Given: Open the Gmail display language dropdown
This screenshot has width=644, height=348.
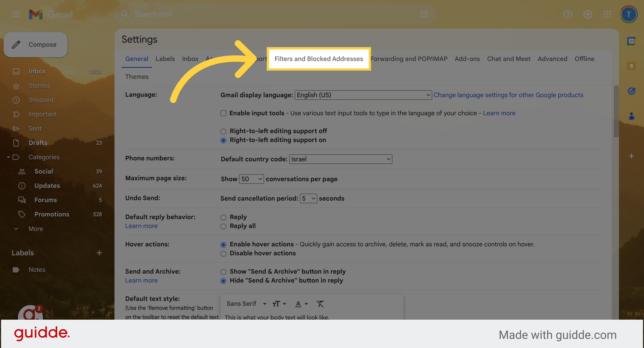Looking at the screenshot, I should (362, 95).
